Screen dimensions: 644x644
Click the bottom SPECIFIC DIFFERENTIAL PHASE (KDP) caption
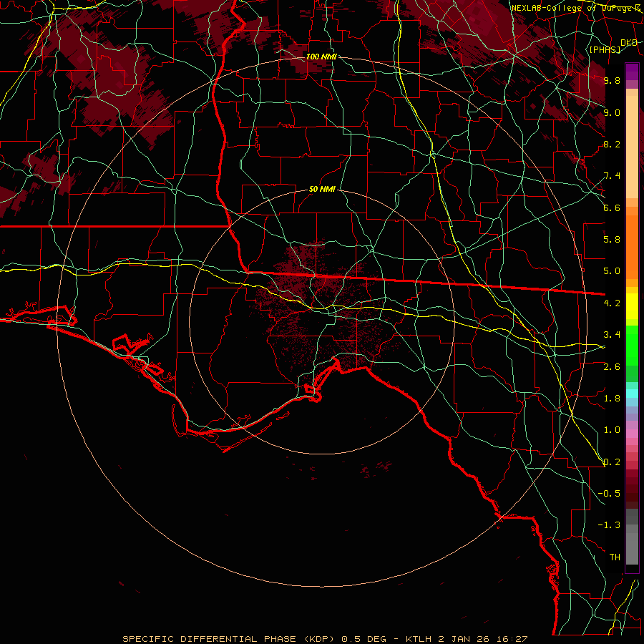click(x=325, y=639)
